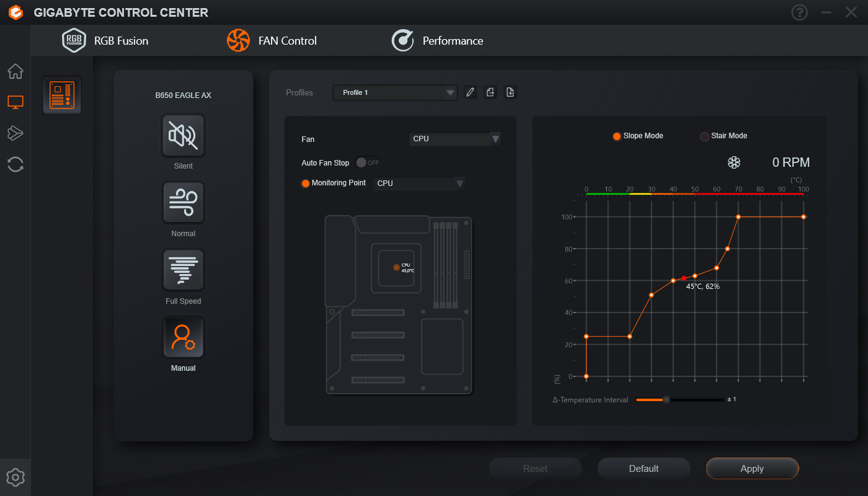This screenshot has height=496, width=868.
Task: Click the curve point at 20°C, 25%
Action: (x=630, y=337)
